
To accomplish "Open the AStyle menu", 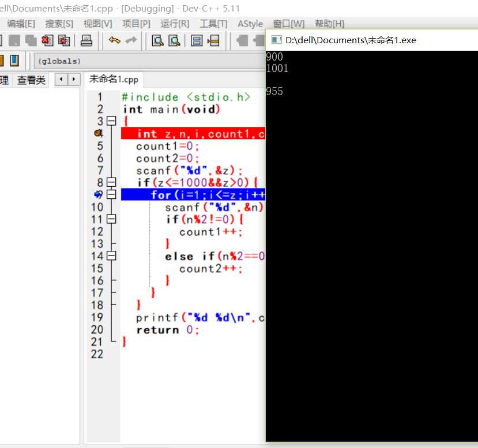I will pos(250,24).
